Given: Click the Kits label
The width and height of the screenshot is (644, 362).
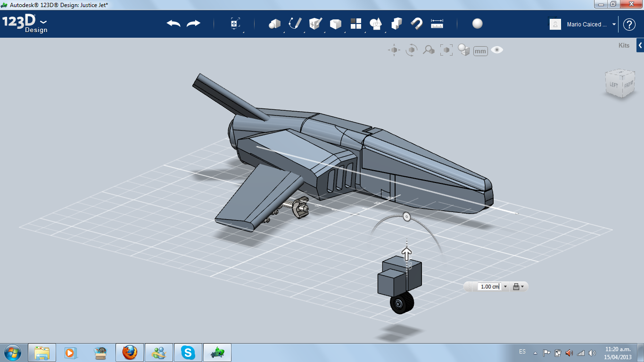Looking at the screenshot, I should [624, 46].
